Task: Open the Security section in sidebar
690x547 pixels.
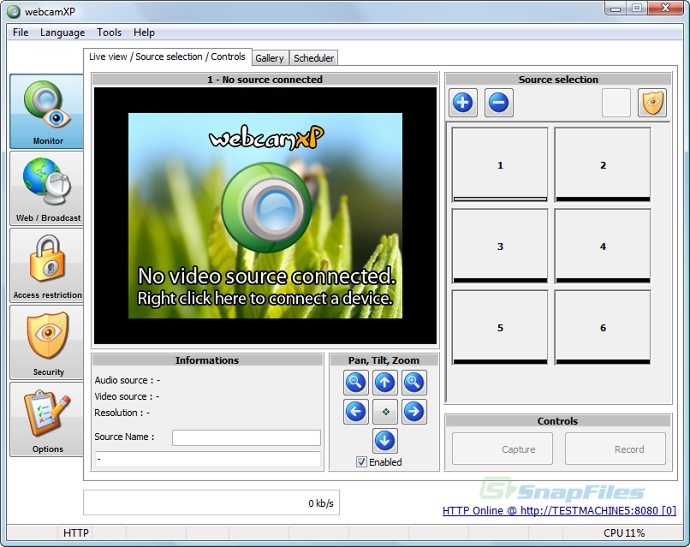Action: (47, 342)
